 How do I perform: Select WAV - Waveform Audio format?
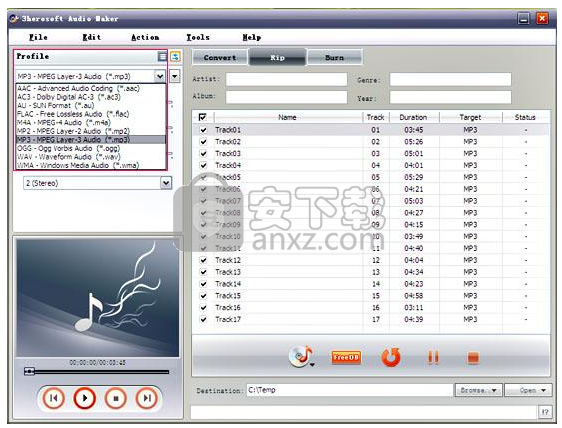[x=91, y=157]
